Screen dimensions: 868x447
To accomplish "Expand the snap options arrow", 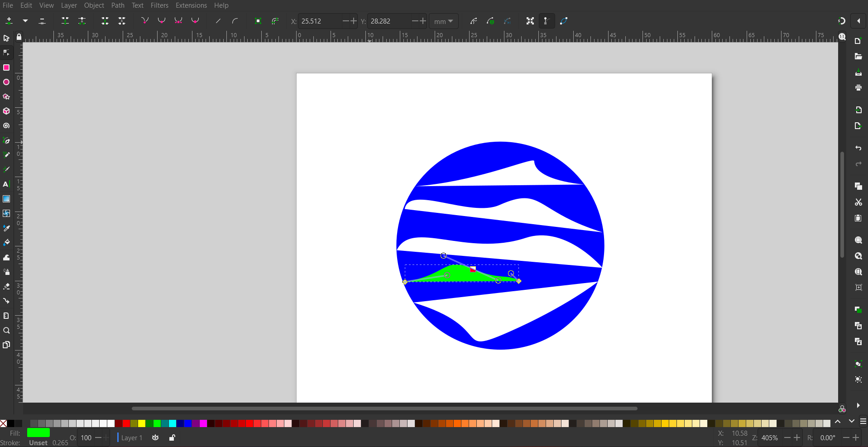I will tap(858, 21).
